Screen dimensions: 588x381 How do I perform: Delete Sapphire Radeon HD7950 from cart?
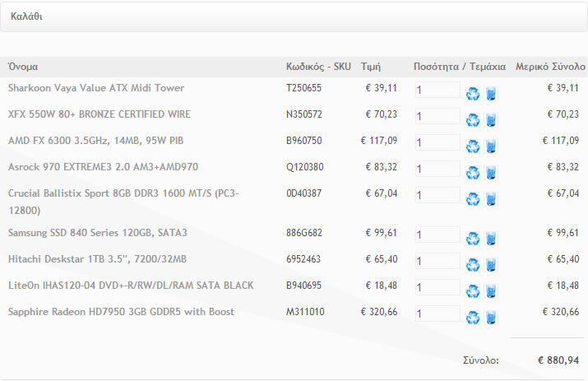point(491,318)
